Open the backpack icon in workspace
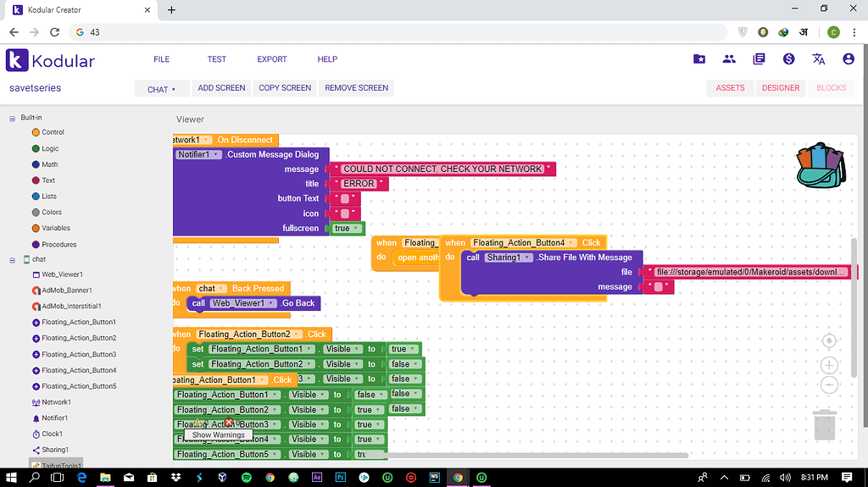Image resolution: width=868 pixels, height=487 pixels. click(821, 165)
